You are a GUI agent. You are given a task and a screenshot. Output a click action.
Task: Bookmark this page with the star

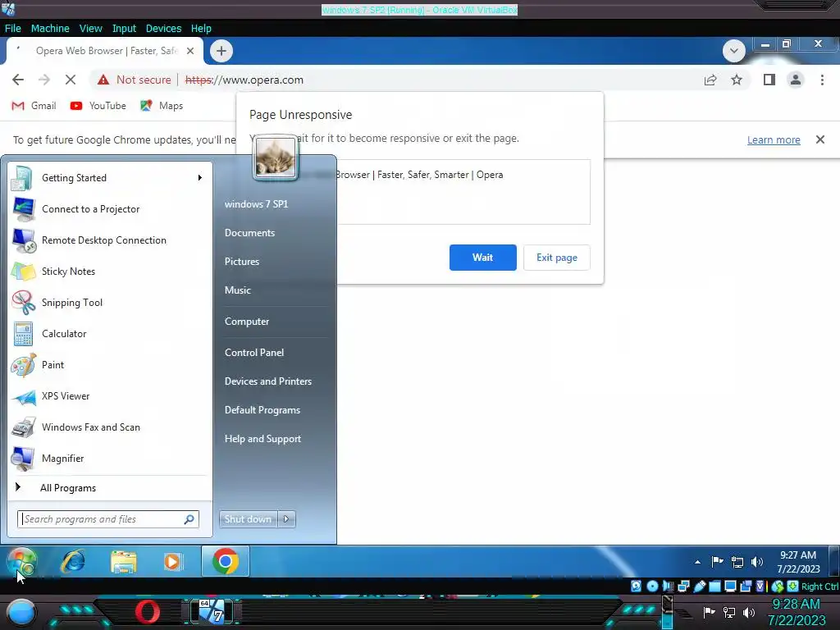coord(737,80)
